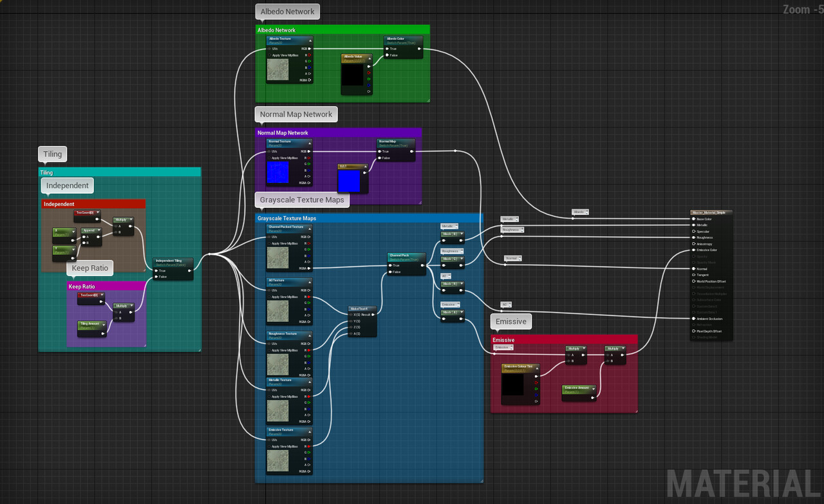Click the Tangent input pin
The width and height of the screenshot is (824, 504).
click(693, 275)
